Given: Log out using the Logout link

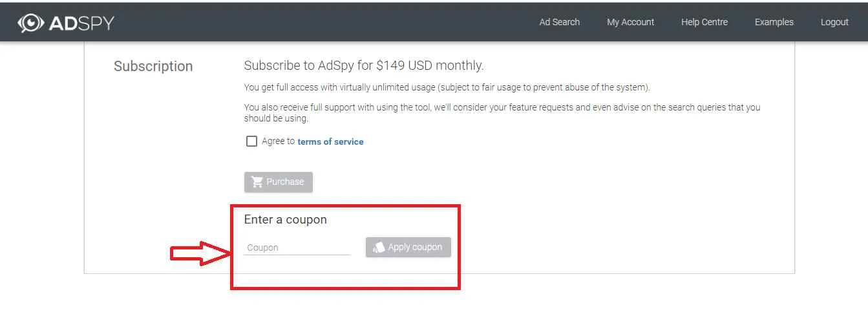Looking at the screenshot, I should 834,22.
